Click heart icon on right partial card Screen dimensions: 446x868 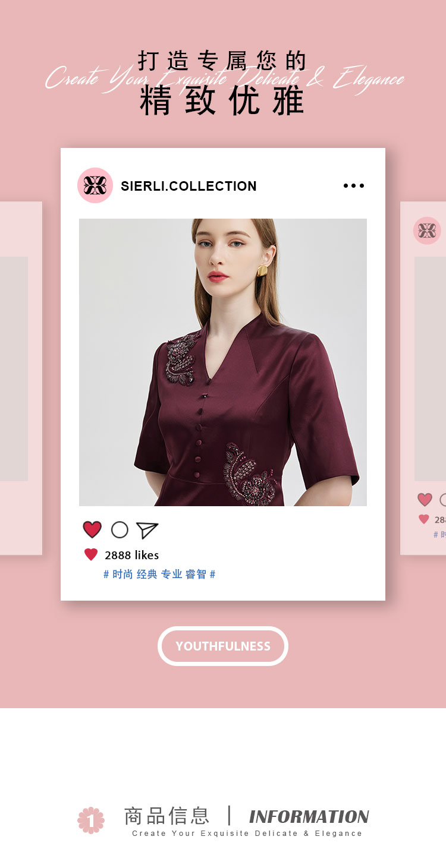coord(425,500)
